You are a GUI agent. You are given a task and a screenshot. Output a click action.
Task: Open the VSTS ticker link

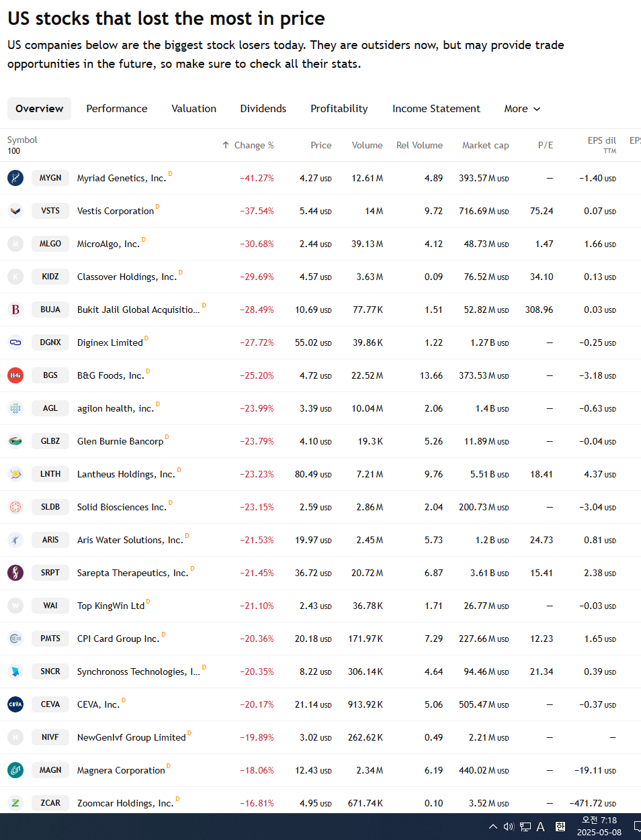click(50, 211)
